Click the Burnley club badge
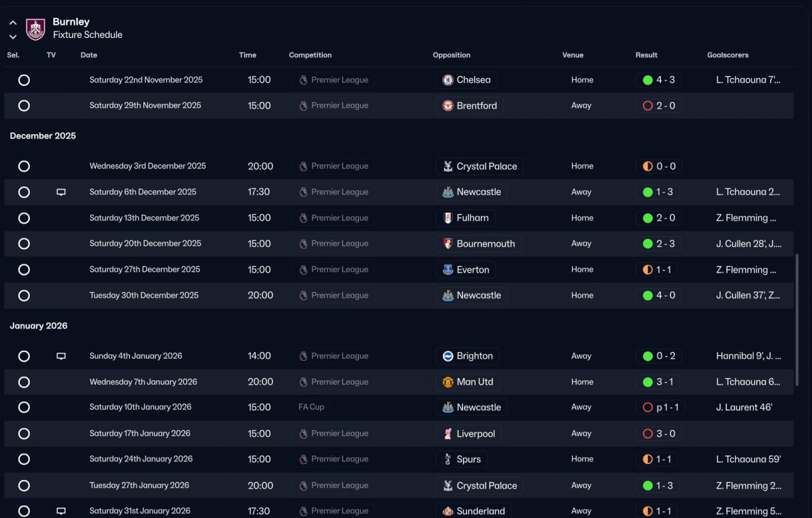812x518 pixels. pyautogui.click(x=36, y=29)
